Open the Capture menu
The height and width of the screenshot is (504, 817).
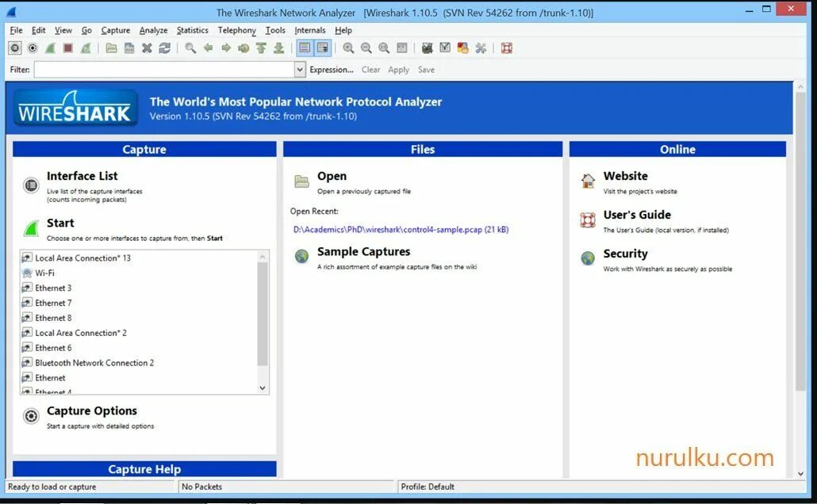pyautogui.click(x=116, y=30)
